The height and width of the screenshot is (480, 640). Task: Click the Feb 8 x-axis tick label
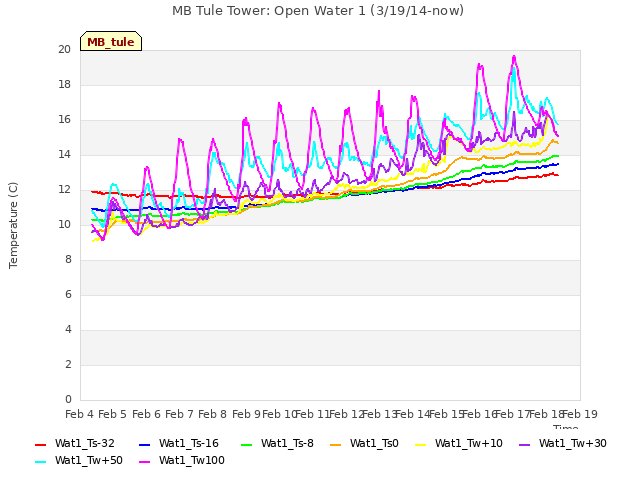(212, 414)
